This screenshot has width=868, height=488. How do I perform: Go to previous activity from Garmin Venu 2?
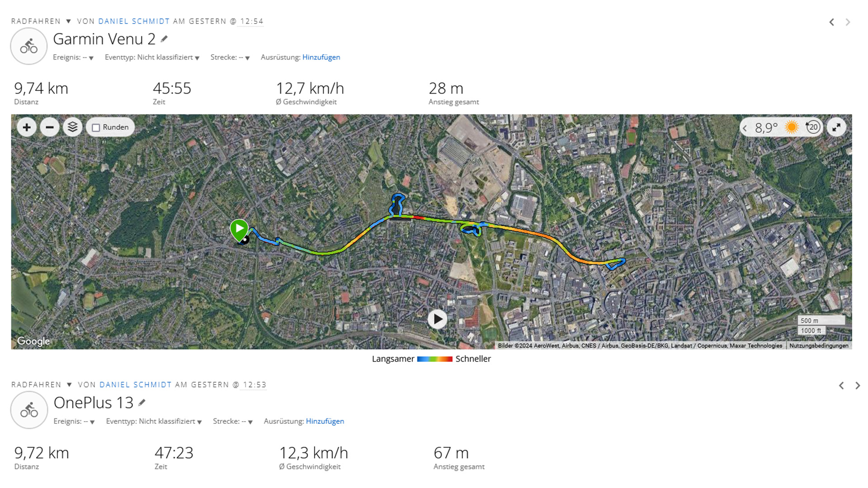(831, 22)
